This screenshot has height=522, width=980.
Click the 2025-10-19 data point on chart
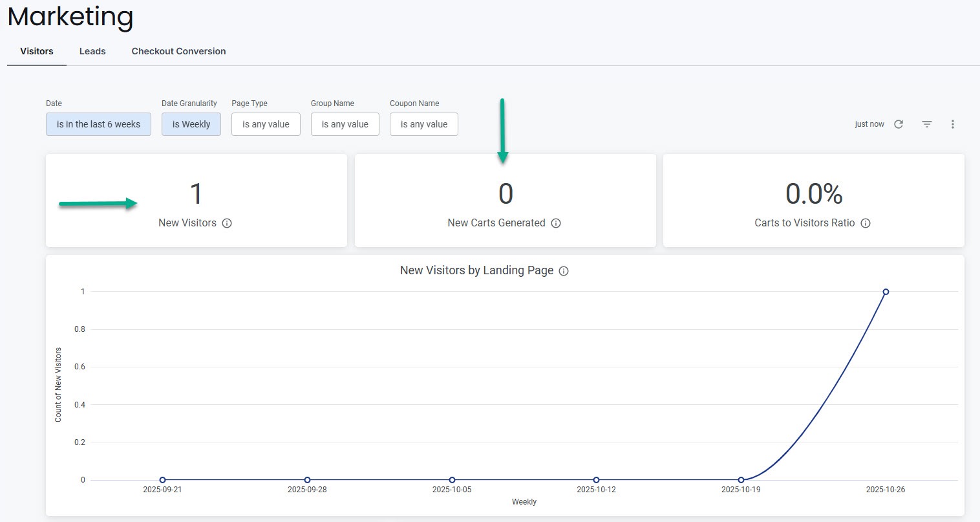[x=741, y=480]
